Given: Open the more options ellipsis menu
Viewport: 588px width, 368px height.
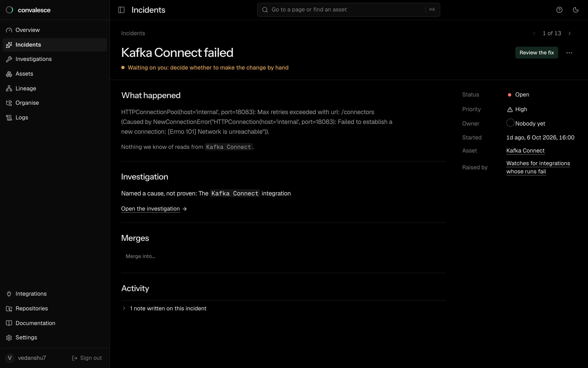Looking at the screenshot, I should pos(569,53).
